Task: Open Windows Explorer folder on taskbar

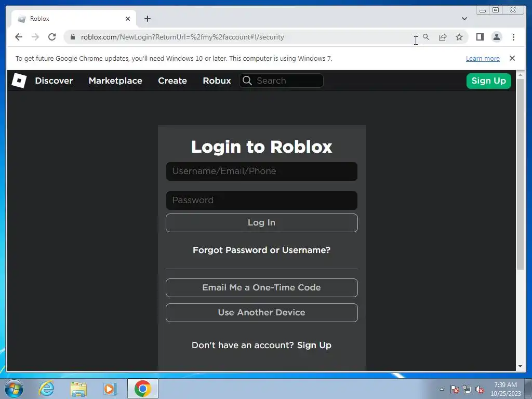Action: 78,389
